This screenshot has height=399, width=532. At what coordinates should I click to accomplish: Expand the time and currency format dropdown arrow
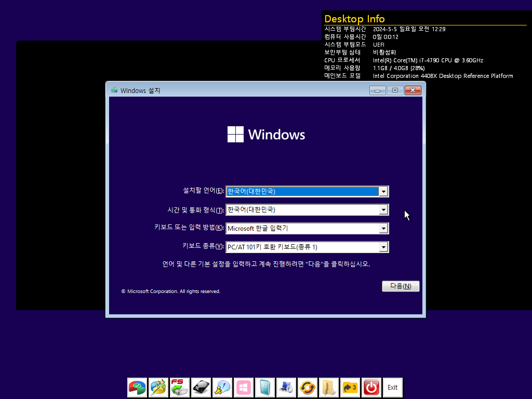(383, 210)
